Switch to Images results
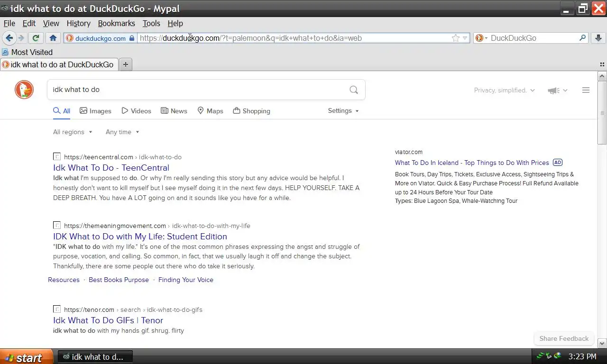 [x=95, y=111]
